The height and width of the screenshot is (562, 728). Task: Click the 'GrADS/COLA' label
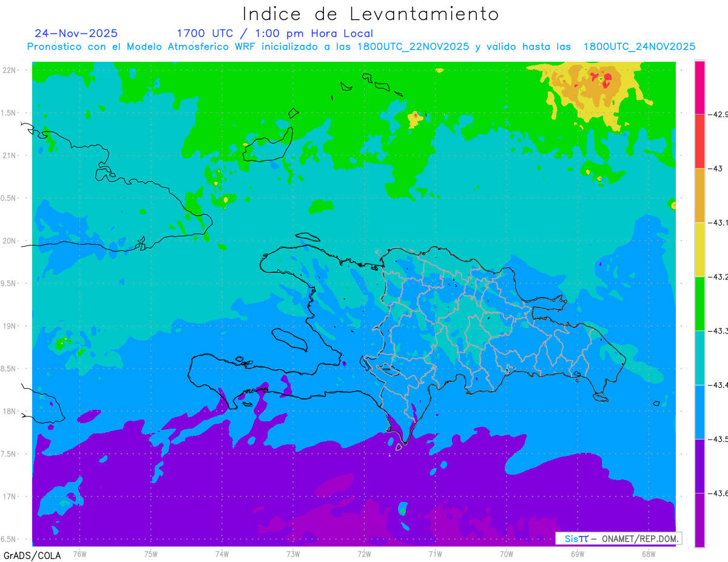point(32,555)
